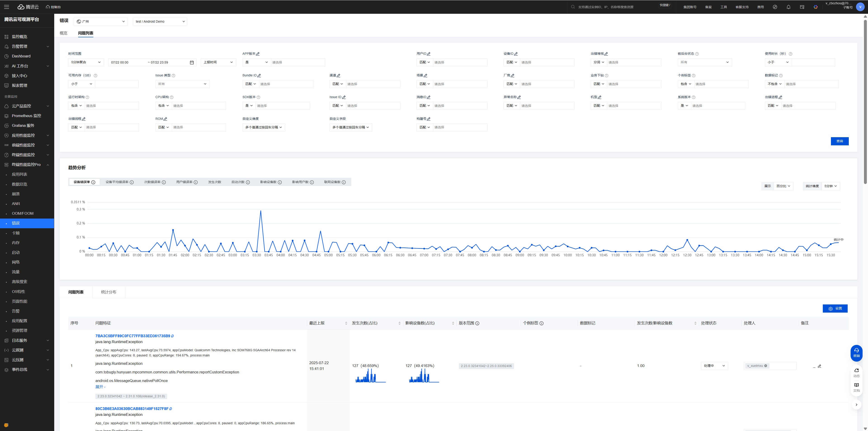Screen dimensions: 868x431
Task: Open the 处理中 status dropdown
Action: pos(714,366)
